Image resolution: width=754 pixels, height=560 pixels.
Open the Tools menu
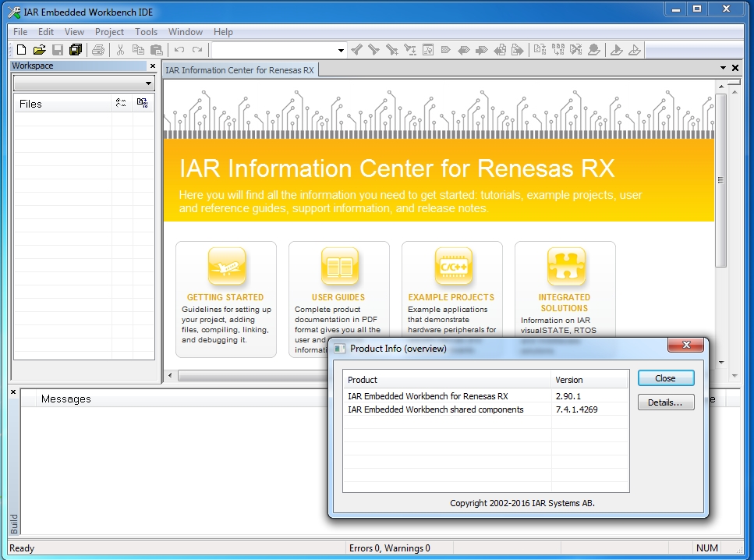146,32
